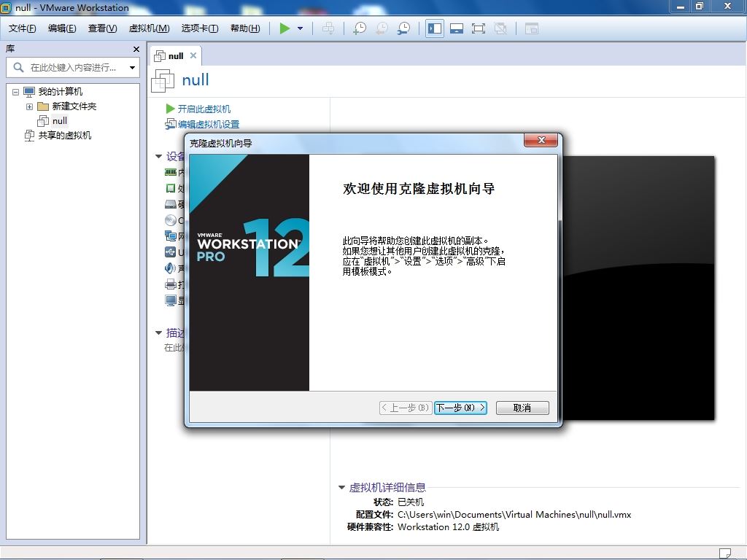Click the sound card device icon
Viewport: 747px width, 560px height.
[171, 268]
